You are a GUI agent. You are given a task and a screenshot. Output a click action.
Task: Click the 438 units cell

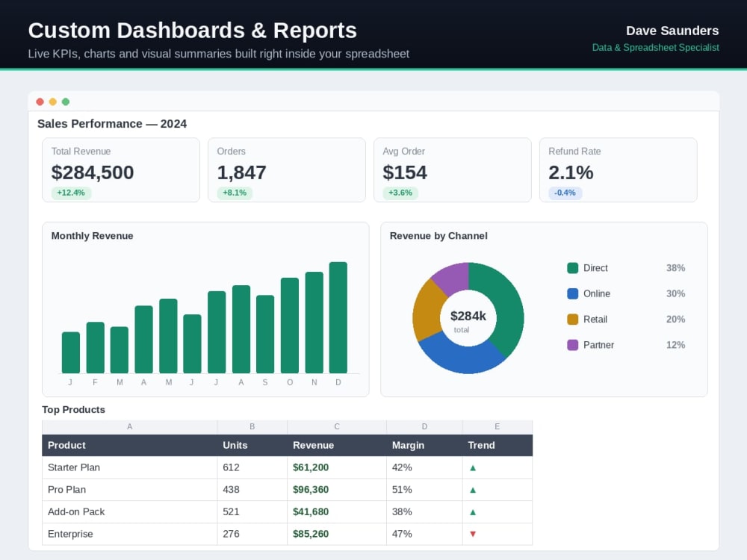pyautogui.click(x=252, y=490)
